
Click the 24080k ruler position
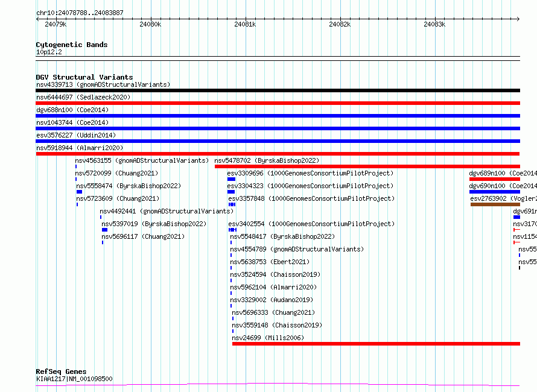150,24
